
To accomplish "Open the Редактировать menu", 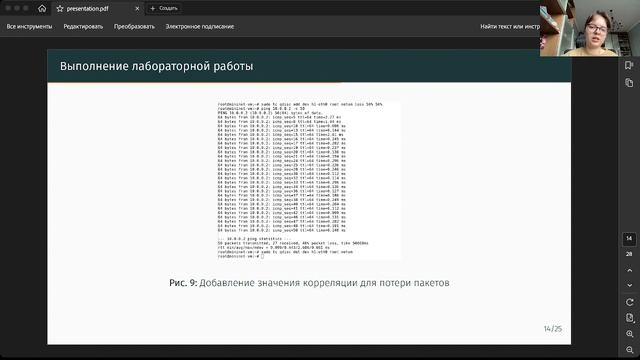I will pos(83,27).
